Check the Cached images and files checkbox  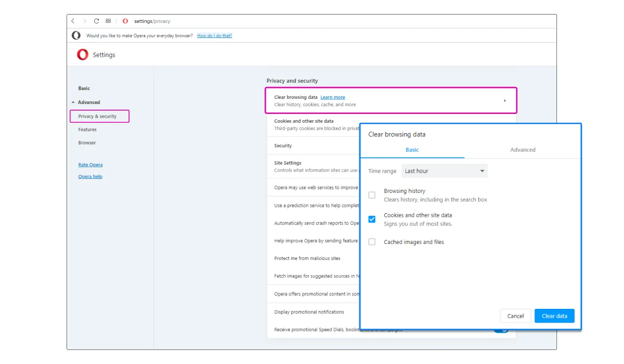[372, 242]
